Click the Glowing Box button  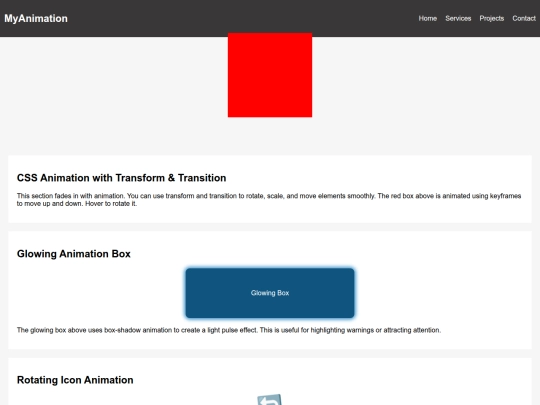[x=270, y=293]
